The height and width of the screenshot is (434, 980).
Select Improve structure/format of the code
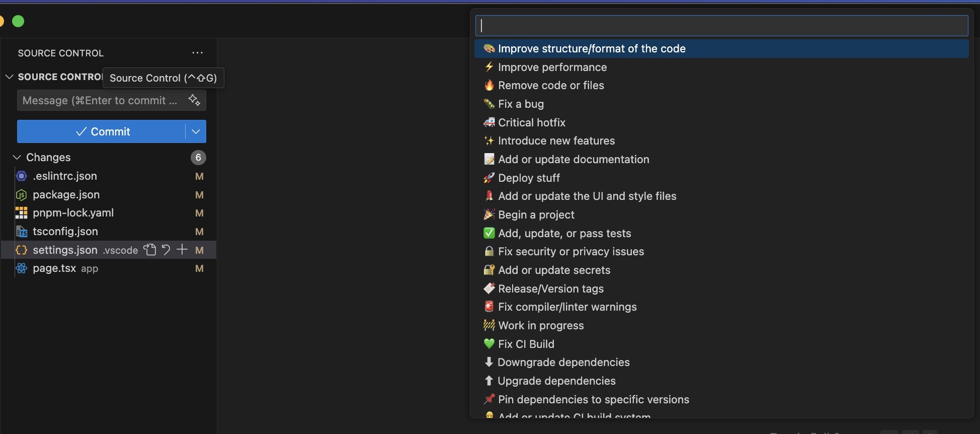click(x=721, y=49)
